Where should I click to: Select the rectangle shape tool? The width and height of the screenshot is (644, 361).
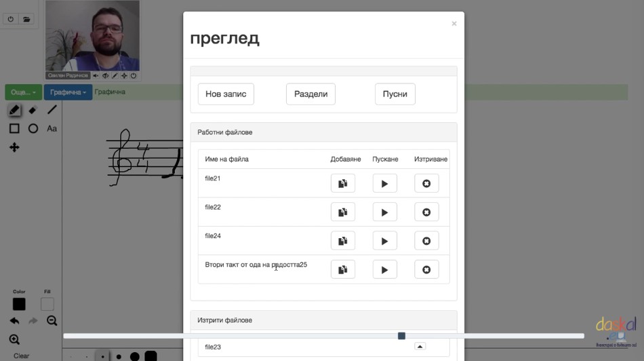point(14,128)
